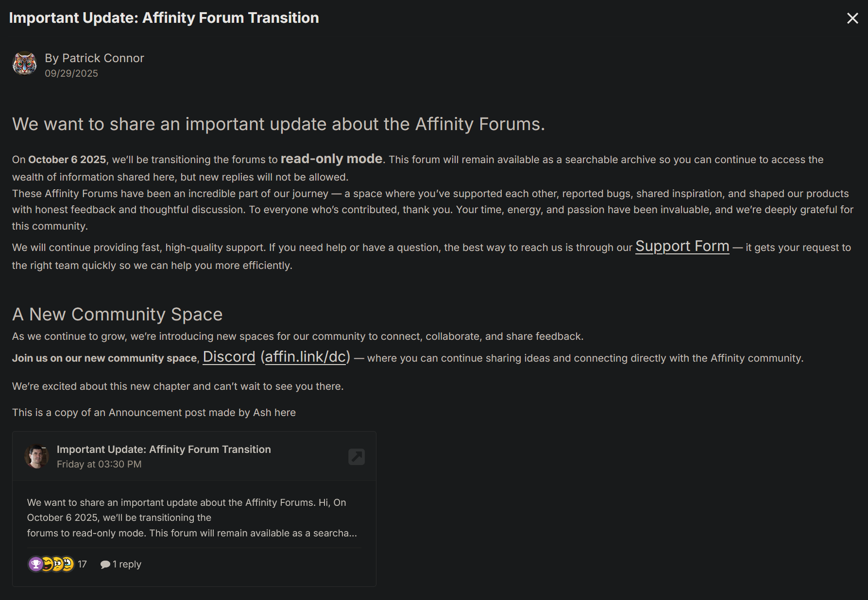
Task: Click the embedded post excerpt text
Action: pos(191,517)
